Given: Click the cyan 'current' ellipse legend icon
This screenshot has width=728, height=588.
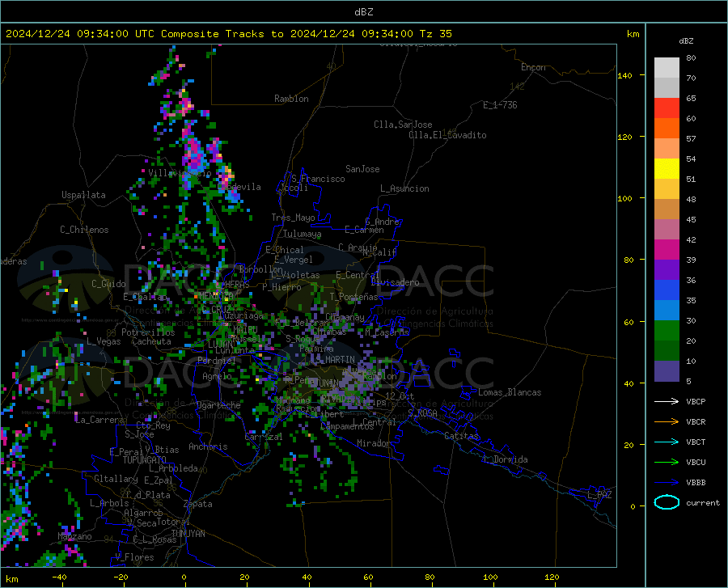Looking at the screenshot, I should pyautogui.click(x=667, y=502).
